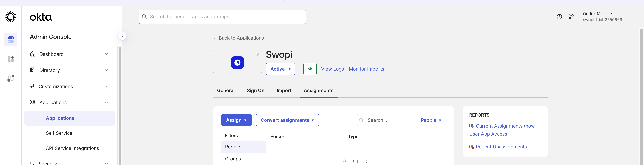
Task: Click the Admin Console heading
Action: point(51,37)
